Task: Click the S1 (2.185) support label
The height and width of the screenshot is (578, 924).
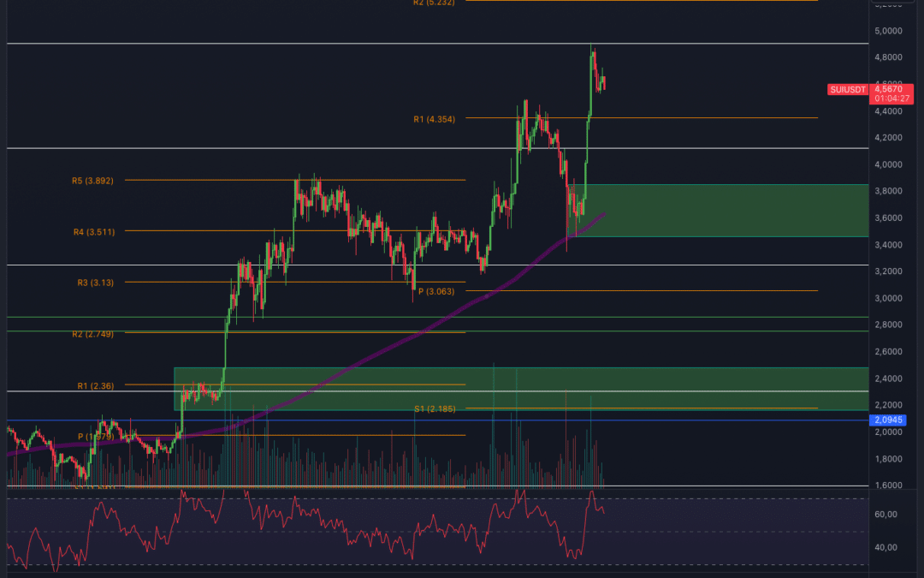Action: tap(435, 408)
